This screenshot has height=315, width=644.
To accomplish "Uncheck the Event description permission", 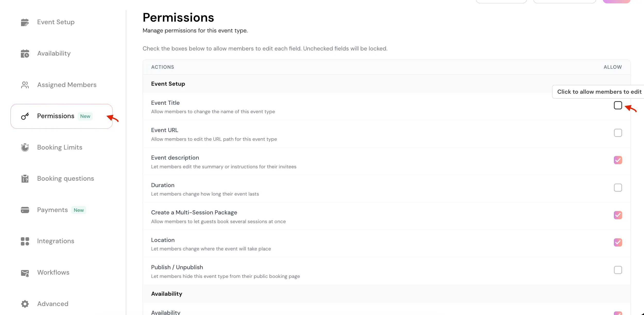I will coord(618,160).
